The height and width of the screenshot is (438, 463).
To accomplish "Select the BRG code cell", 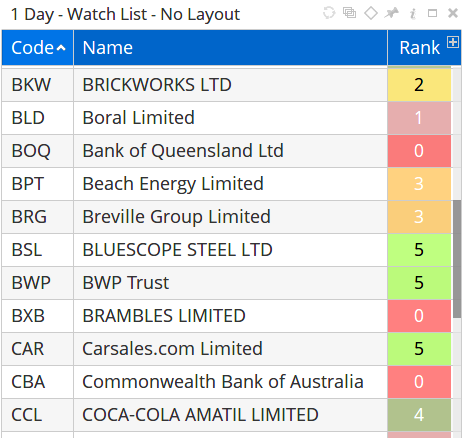I will click(x=37, y=217).
